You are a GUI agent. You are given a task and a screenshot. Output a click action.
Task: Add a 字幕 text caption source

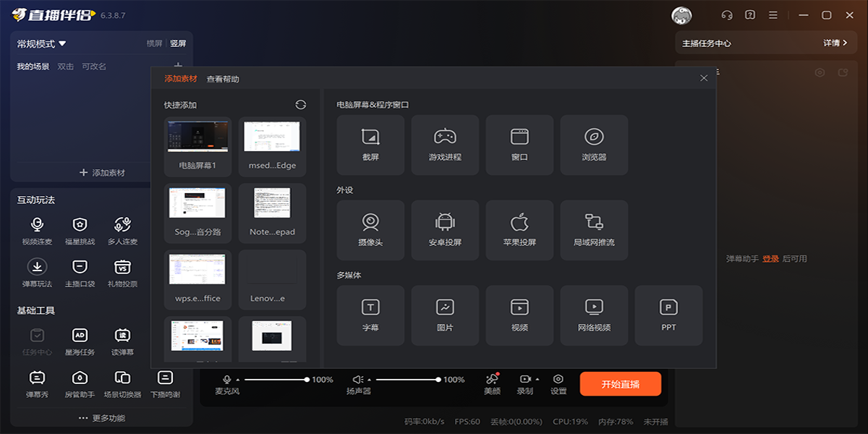[x=370, y=315]
